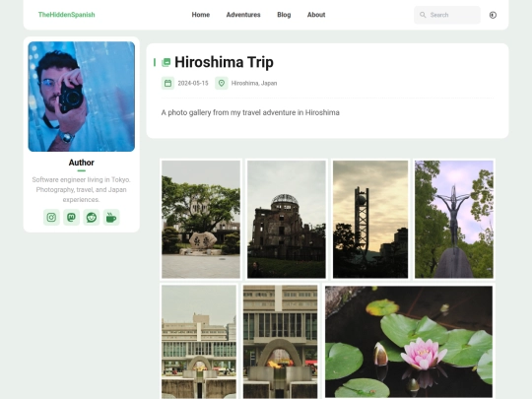Open the stone monument under tree photo
This screenshot has width=532, height=399.
point(201,219)
